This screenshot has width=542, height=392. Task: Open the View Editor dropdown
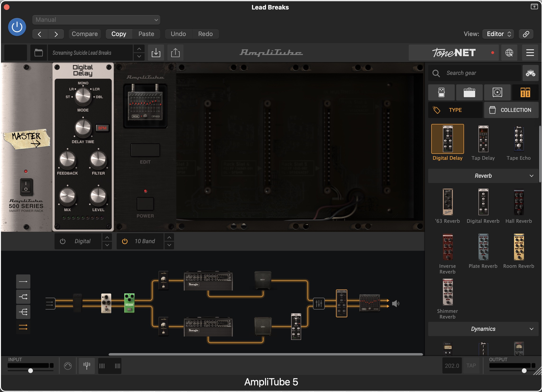pyautogui.click(x=498, y=34)
